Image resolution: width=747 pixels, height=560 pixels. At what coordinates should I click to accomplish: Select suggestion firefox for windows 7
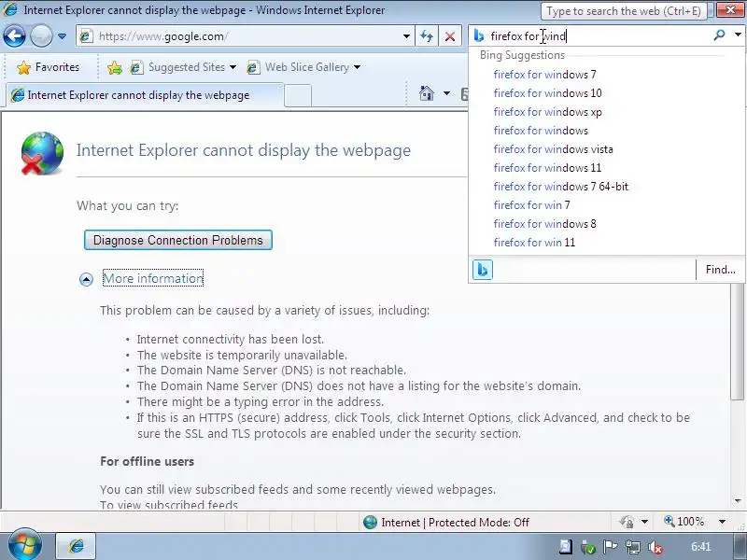544,75
